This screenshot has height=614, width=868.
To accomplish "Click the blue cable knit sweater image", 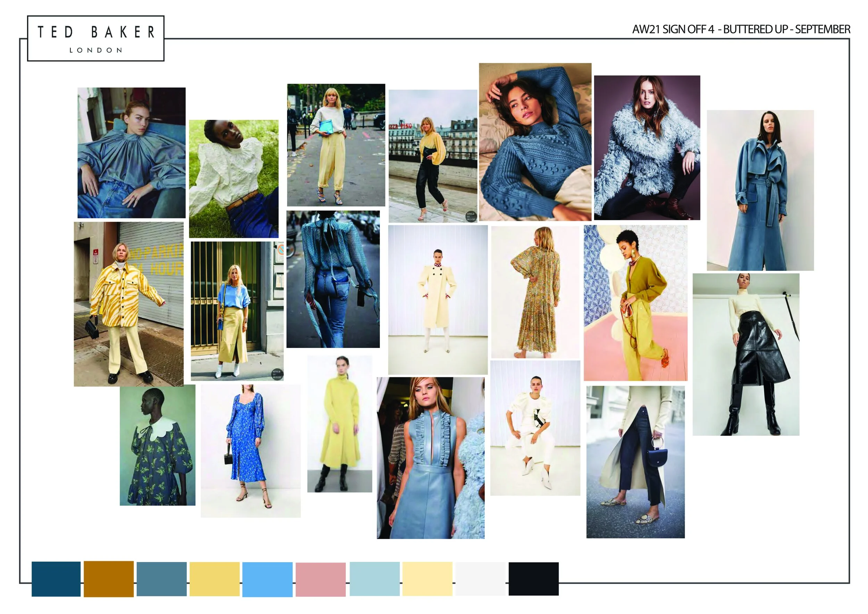I will click(x=535, y=142).
